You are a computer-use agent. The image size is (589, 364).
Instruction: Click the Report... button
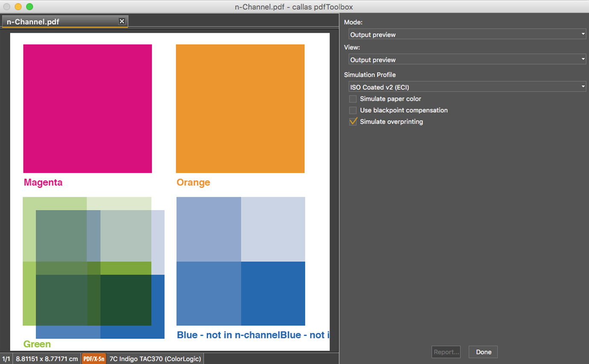coord(446,352)
